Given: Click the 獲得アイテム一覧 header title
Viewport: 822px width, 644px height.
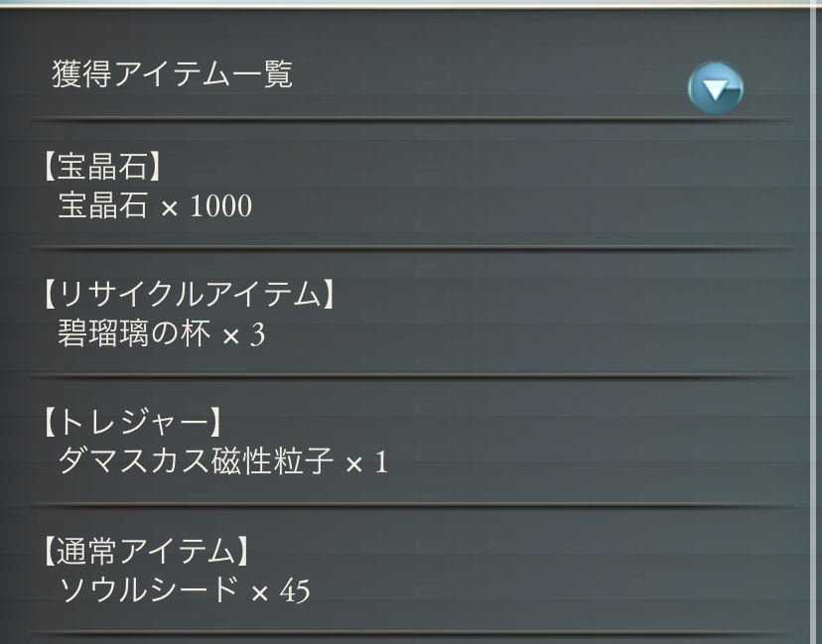Looking at the screenshot, I should (172, 74).
